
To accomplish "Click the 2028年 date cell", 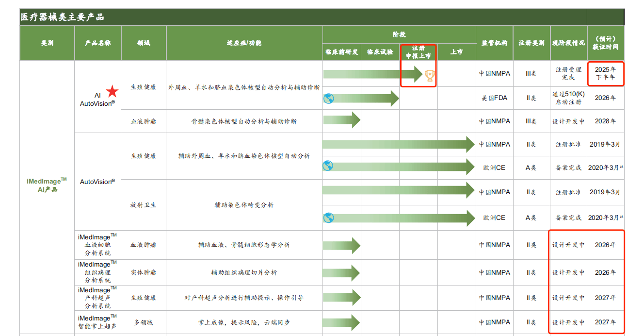I will point(606,121).
